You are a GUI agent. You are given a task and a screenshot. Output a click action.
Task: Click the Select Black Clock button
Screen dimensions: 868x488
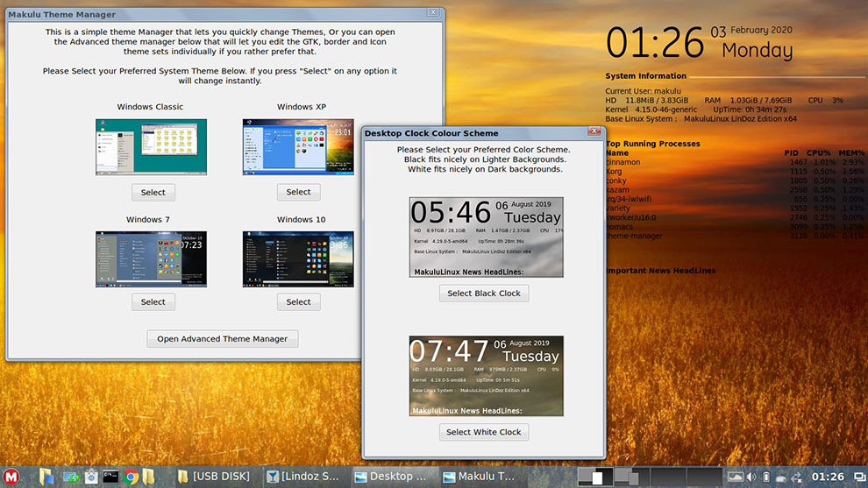click(x=484, y=294)
